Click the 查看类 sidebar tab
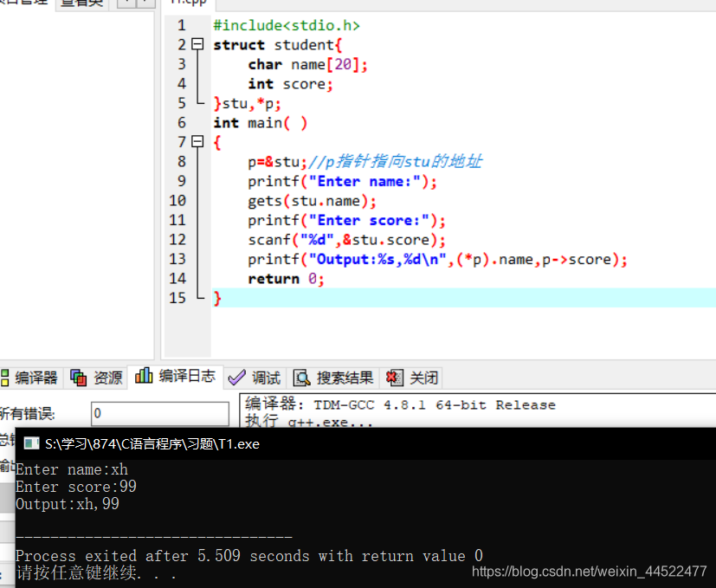The height and width of the screenshot is (588, 716). pos(81,3)
